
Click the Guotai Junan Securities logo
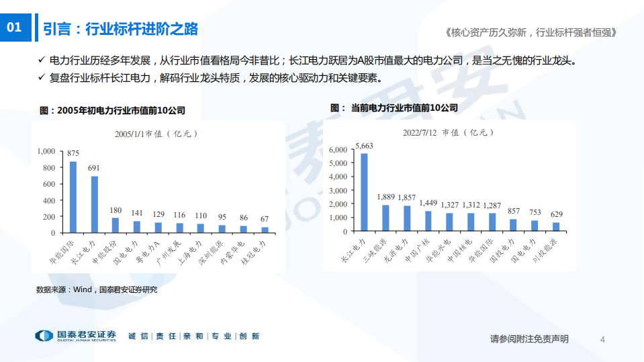point(76,336)
